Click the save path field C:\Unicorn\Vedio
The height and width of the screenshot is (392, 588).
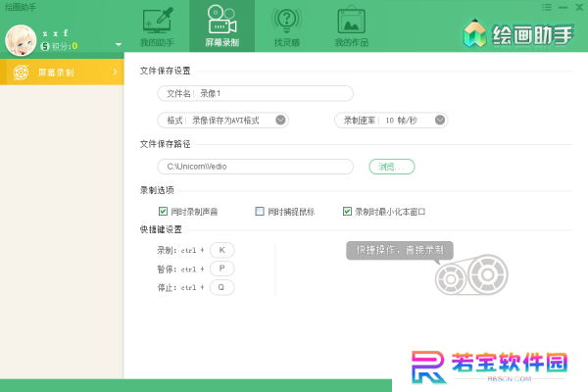255,167
